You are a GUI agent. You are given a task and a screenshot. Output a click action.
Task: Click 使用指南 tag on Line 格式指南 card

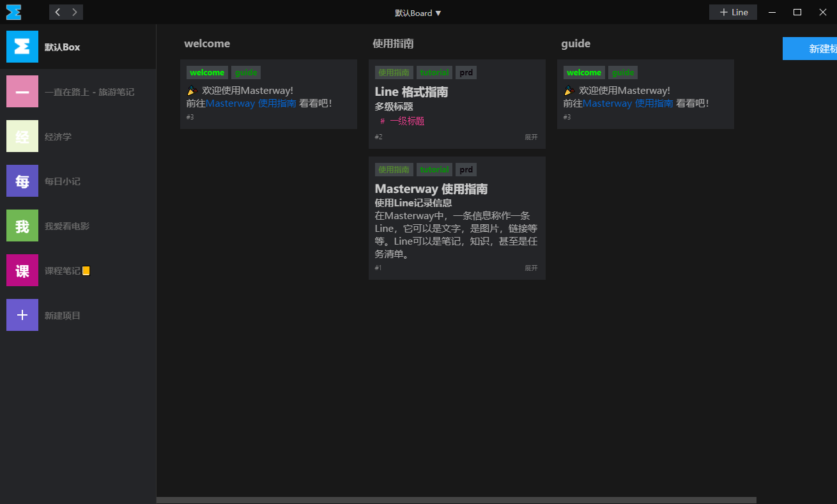click(x=394, y=73)
